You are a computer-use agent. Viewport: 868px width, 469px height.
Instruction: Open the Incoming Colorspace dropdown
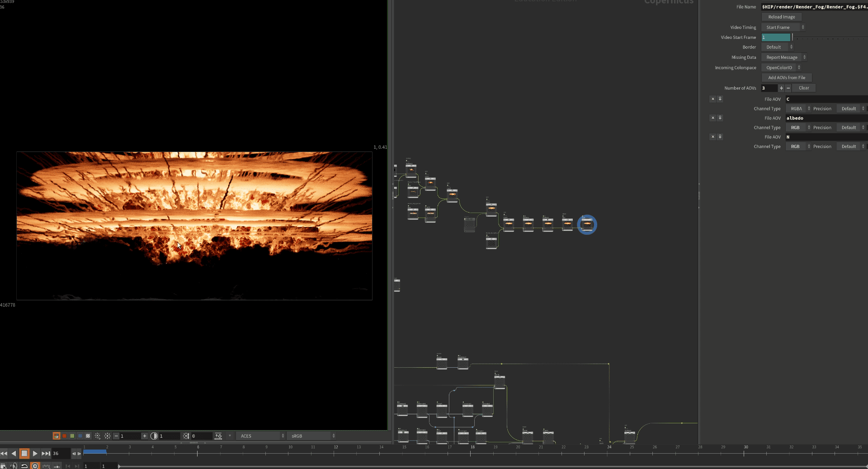click(781, 67)
